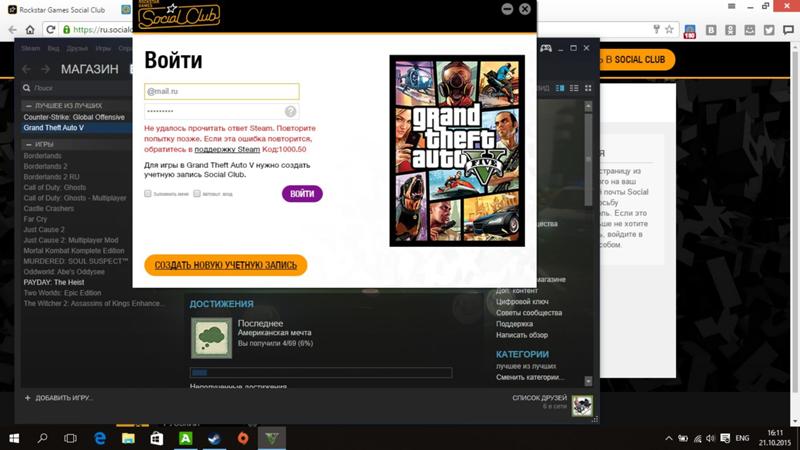
Task: Click the achievements progress bar
Action: click(x=321, y=372)
